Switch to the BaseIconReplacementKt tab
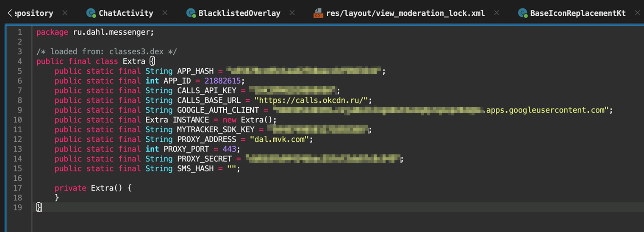 [x=578, y=13]
